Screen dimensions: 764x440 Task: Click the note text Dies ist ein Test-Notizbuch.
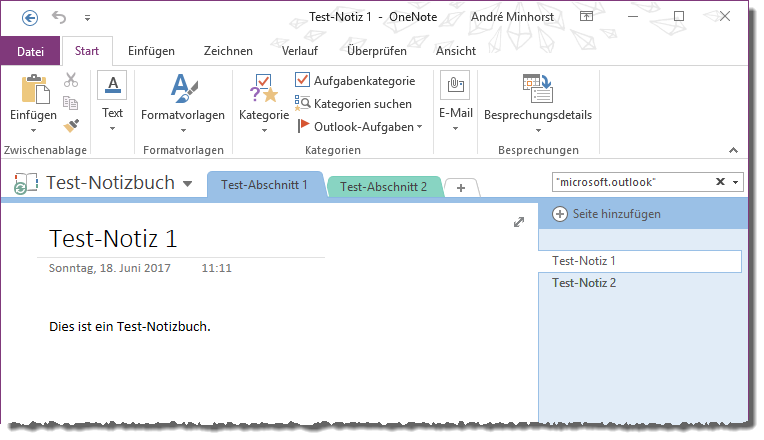click(130, 326)
